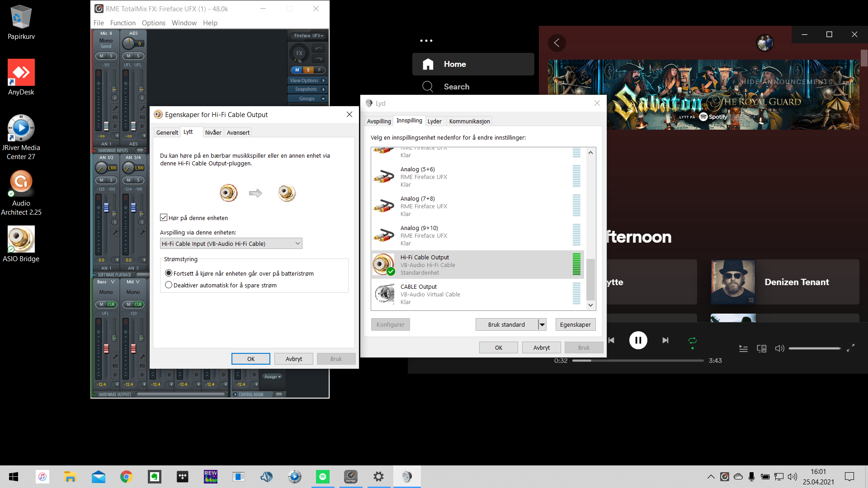
Task: Open the "Avspilling via denne enheten" dropdown
Action: tap(231, 244)
